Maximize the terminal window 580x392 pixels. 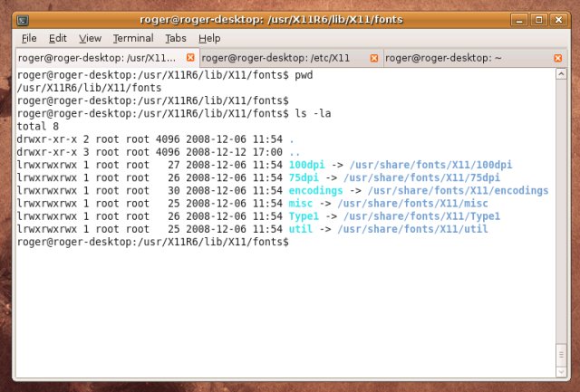pos(538,20)
